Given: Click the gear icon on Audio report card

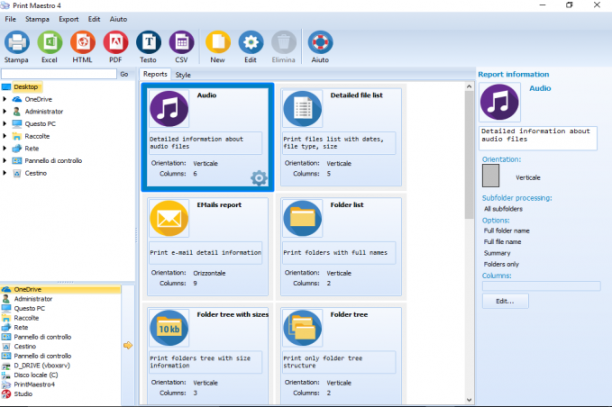Looking at the screenshot, I should pos(259,178).
